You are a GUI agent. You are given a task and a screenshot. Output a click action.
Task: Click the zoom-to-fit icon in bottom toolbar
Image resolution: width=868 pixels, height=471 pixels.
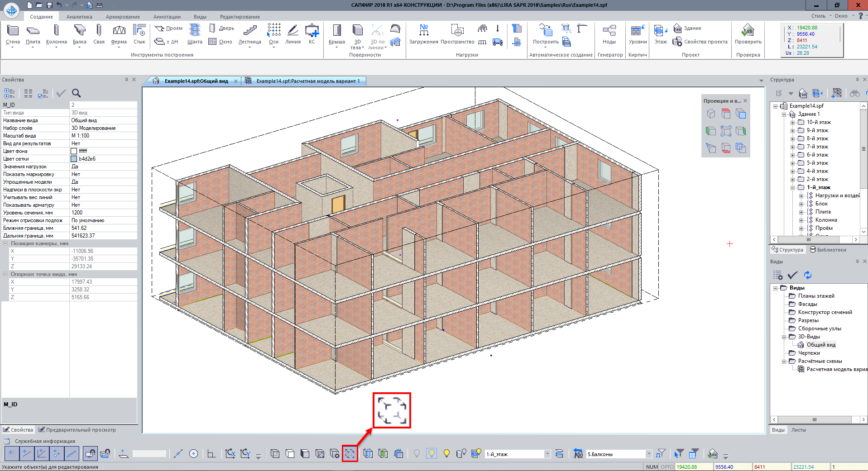coord(350,453)
